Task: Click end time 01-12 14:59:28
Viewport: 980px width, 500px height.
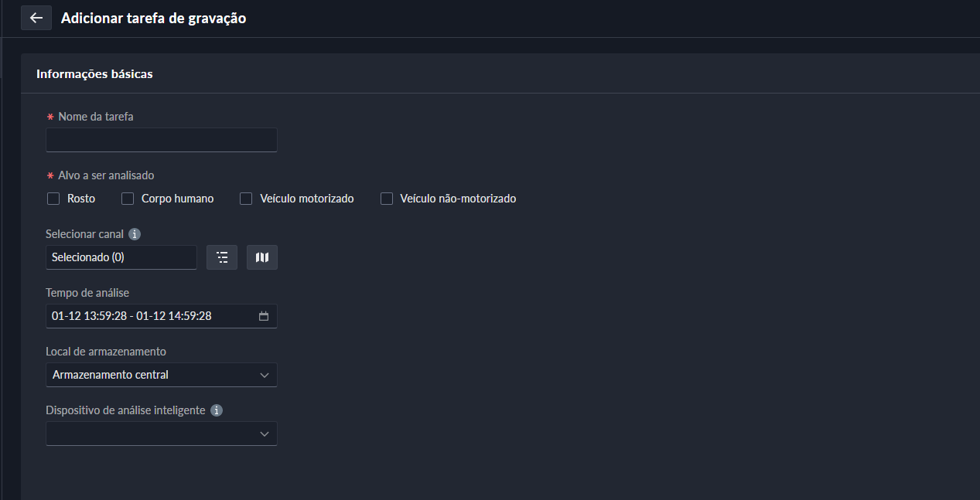Action: pos(174,316)
